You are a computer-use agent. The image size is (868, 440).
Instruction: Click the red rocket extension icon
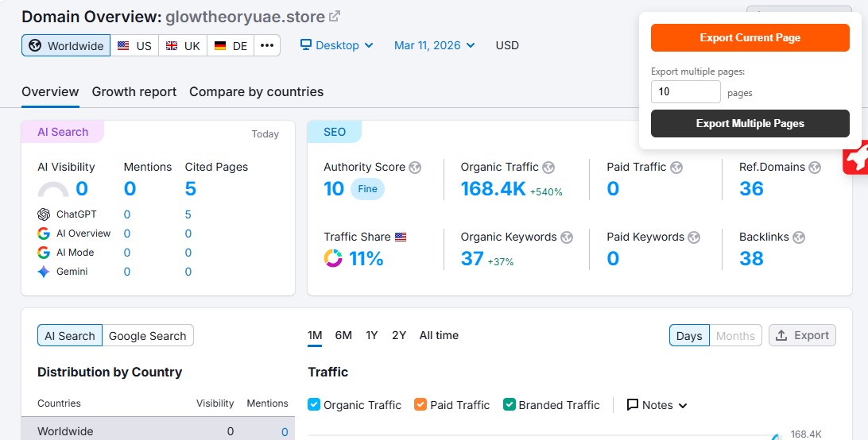pyautogui.click(x=856, y=160)
